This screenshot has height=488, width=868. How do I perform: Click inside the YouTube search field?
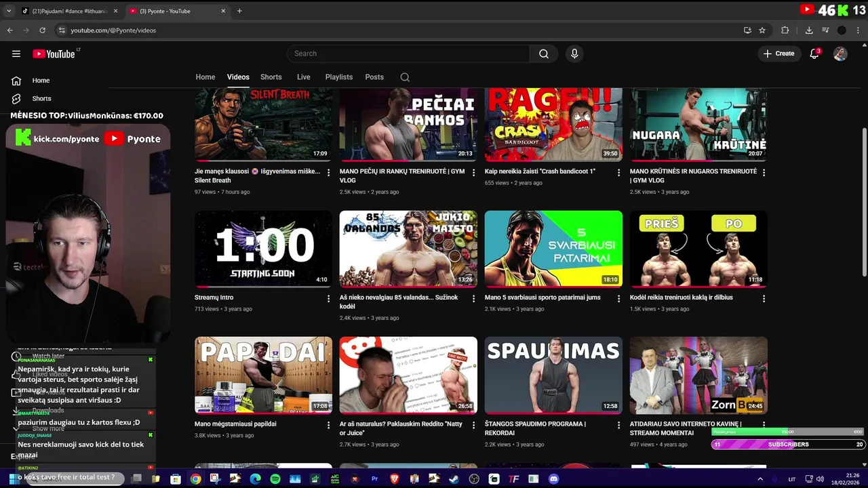pos(408,54)
